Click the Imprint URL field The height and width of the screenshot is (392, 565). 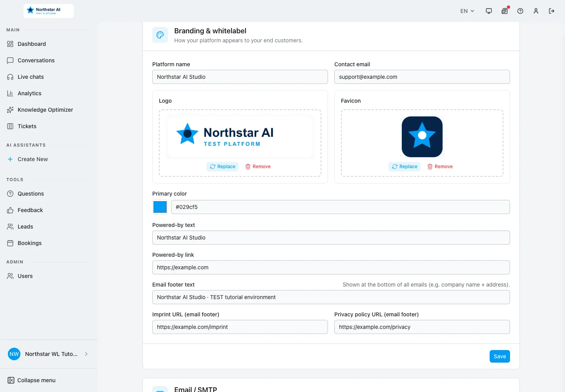(240, 327)
